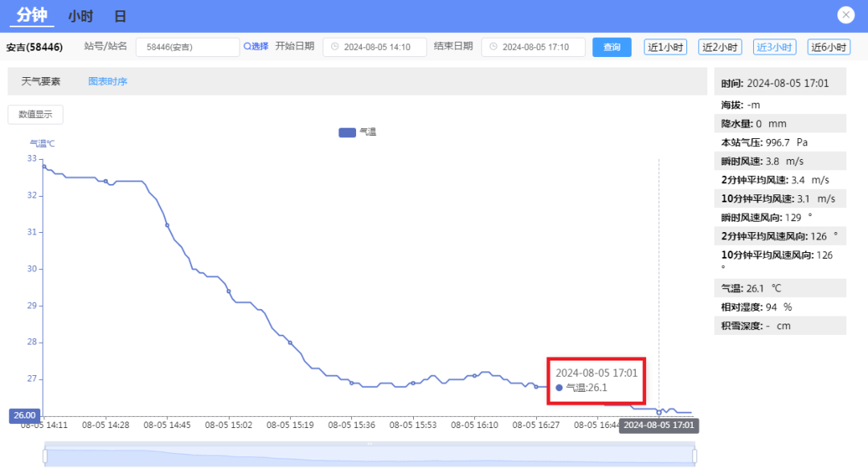
Task: Click the station input field 58446(安吉)
Action: pos(187,47)
